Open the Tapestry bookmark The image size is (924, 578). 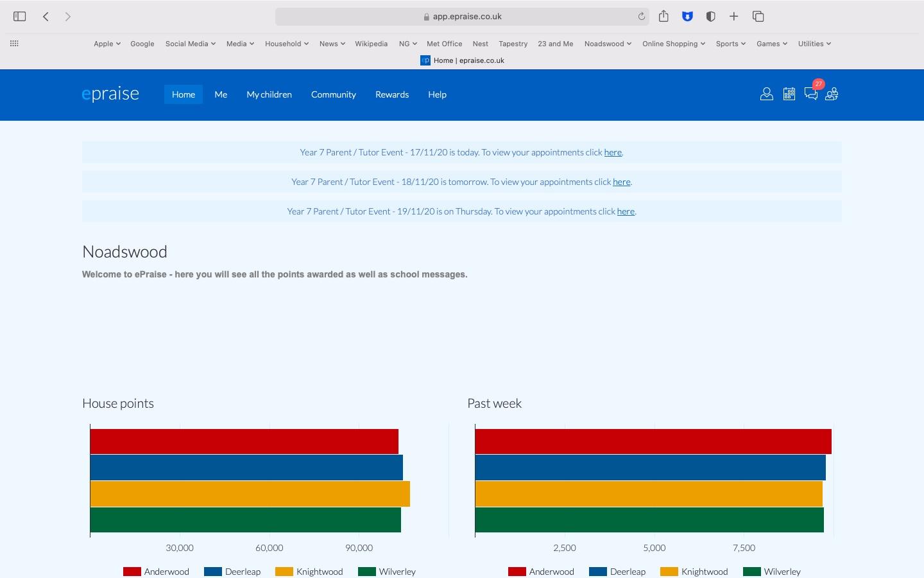click(513, 44)
